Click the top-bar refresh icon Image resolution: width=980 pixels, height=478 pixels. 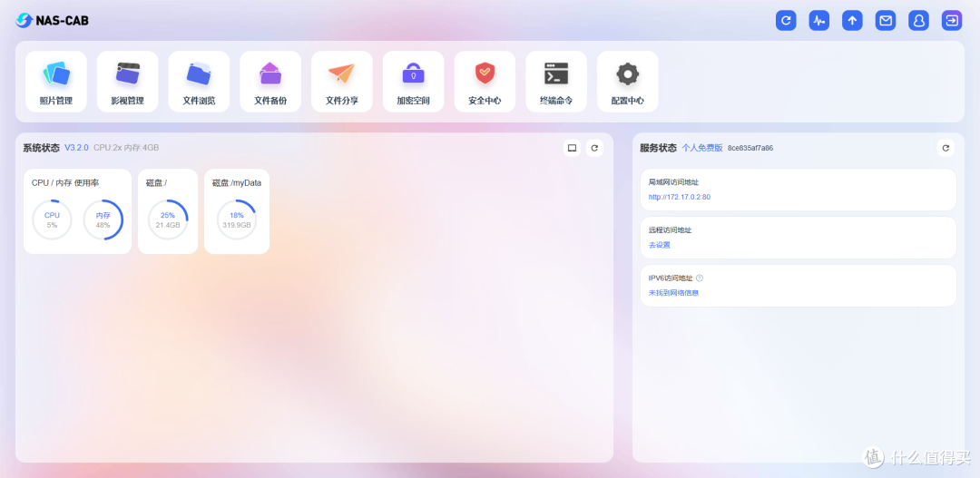pos(786,20)
